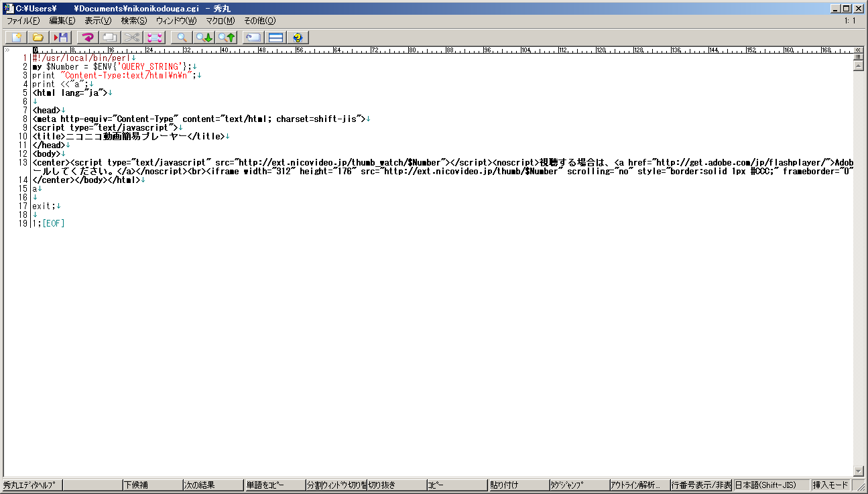Viewport: 868px width, 494px height.
Task: Open help via the question mark icon
Action: (298, 38)
